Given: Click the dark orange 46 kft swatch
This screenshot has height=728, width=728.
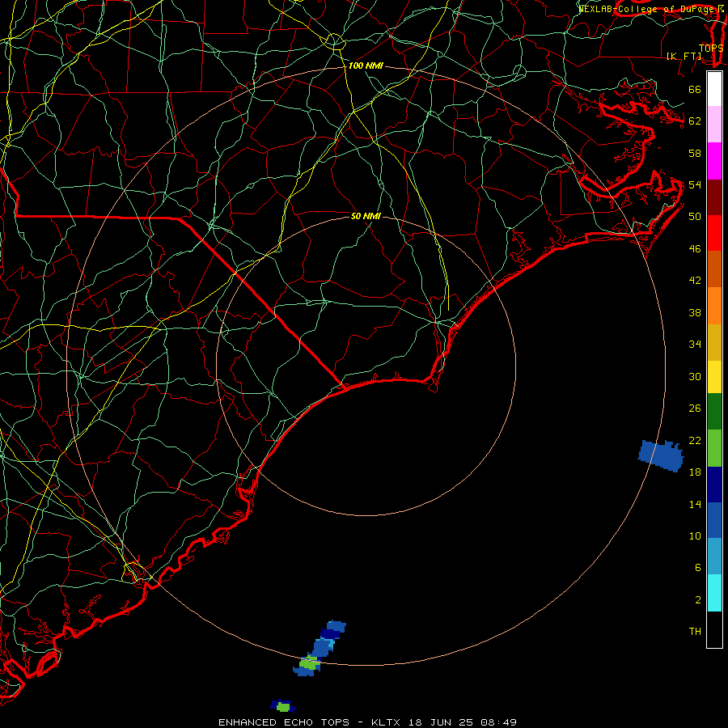Looking at the screenshot, I should [714, 269].
